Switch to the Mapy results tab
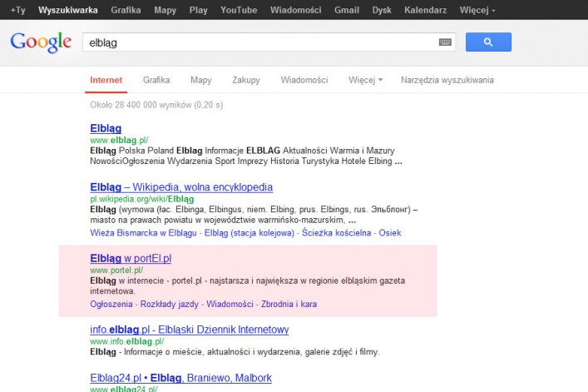588x392 pixels. [201, 80]
